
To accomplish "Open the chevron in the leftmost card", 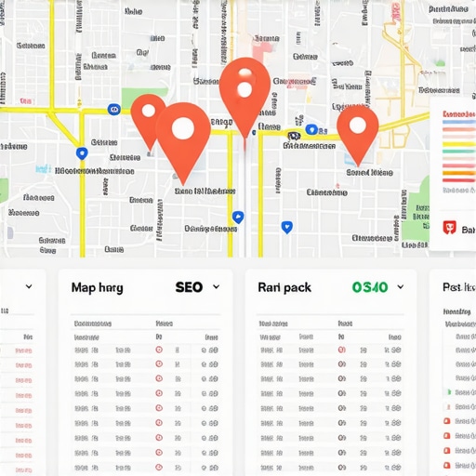I will pos(29,286).
